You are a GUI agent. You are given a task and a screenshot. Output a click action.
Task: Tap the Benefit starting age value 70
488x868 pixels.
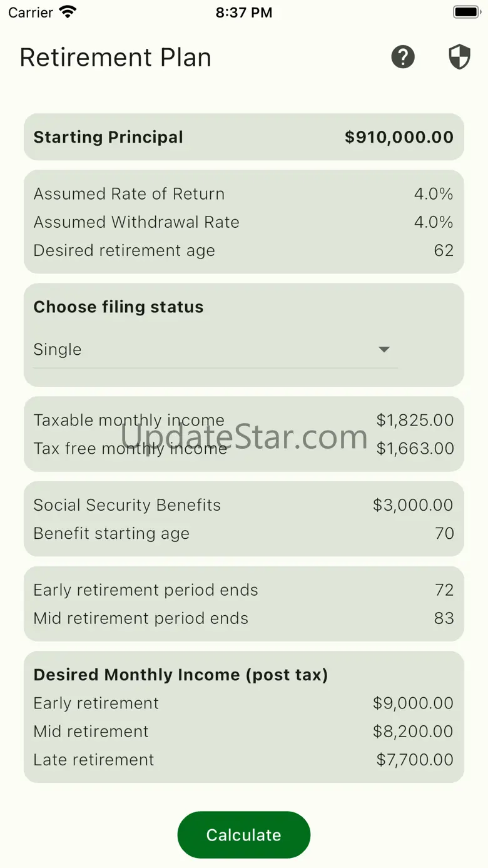tap(444, 533)
